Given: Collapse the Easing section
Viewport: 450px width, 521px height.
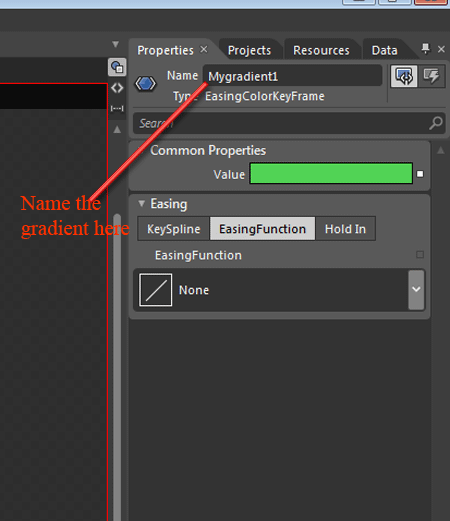Looking at the screenshot, I should click(142, 203).
